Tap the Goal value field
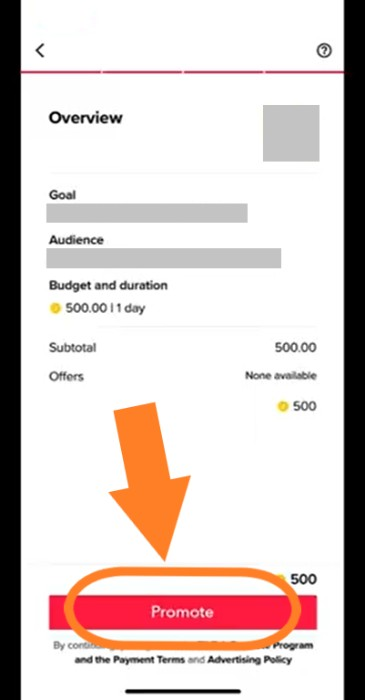This screenshot has width=365, height=700. [147, 213]
